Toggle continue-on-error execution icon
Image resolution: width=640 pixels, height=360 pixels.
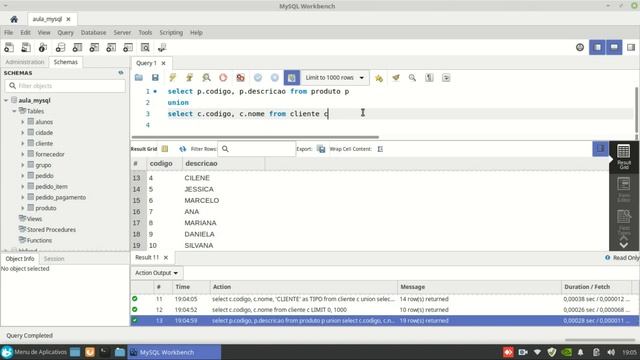tap(240, 78)
